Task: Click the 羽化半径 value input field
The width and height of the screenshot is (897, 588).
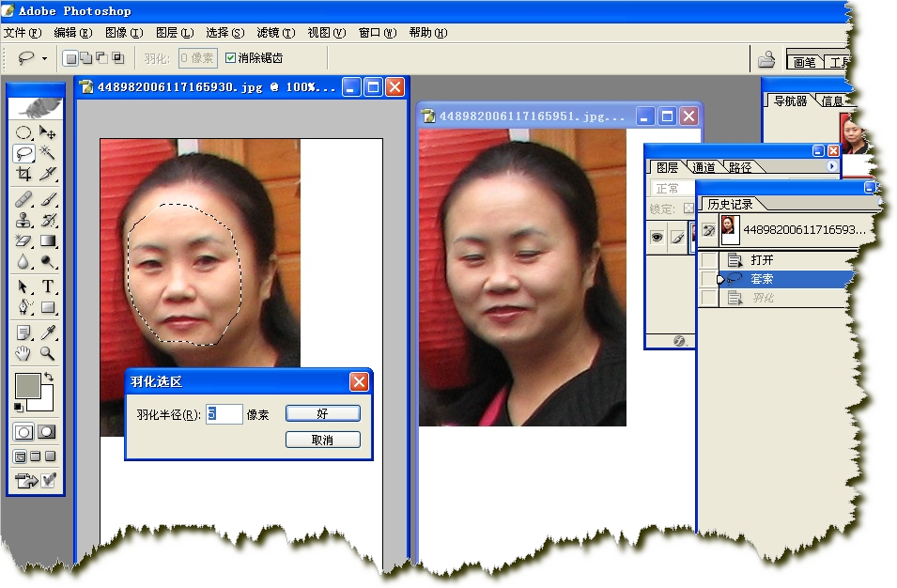Action: [224, 414]
